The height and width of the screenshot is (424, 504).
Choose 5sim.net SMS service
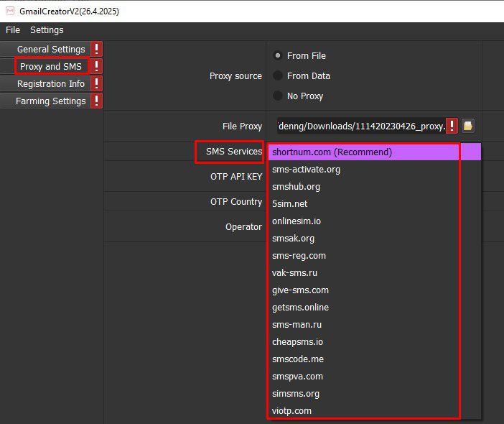pyautogui.click(x=375, y=203)
